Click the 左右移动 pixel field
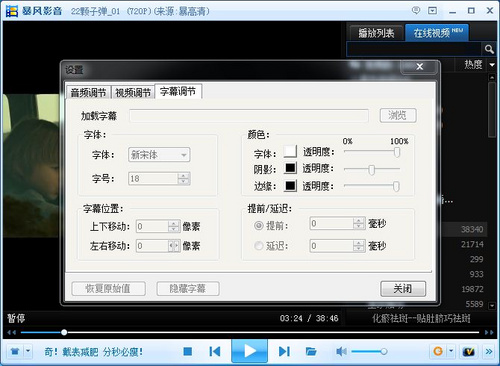 coord(152,246)
